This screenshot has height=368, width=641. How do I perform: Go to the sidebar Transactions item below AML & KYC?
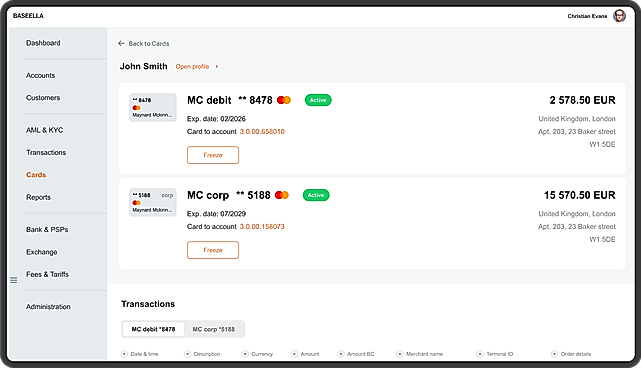[x=46, y=153]
